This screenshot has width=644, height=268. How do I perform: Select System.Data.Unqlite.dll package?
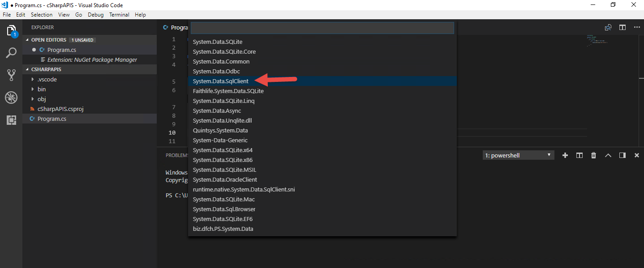pos(322,120)
